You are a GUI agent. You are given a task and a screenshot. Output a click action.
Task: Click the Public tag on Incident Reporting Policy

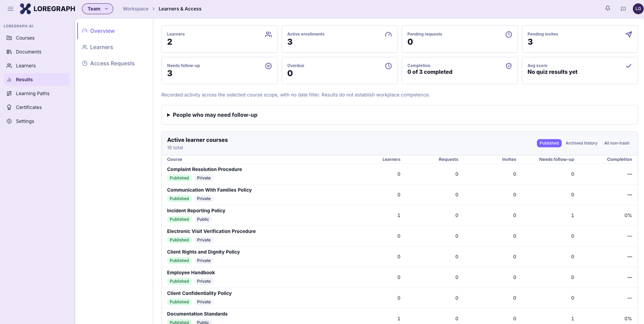[x=203, y=219]
